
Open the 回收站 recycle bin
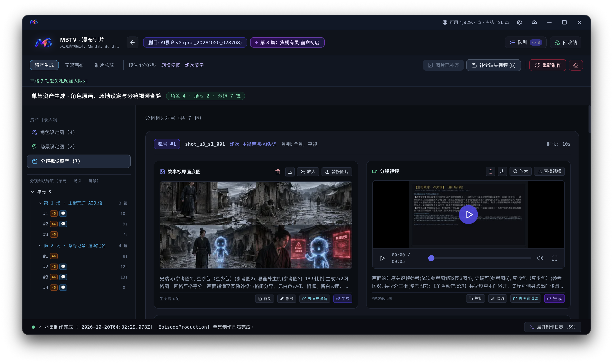pyautogui.click(x=565, y=42)
